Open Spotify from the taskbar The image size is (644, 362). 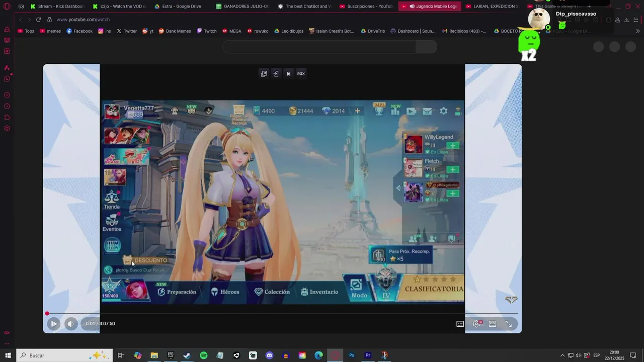coord(203,355)
